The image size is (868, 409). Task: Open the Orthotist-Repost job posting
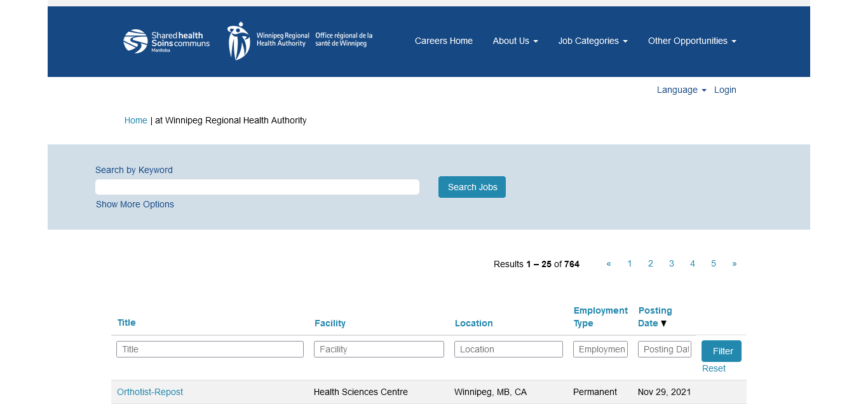150,392
